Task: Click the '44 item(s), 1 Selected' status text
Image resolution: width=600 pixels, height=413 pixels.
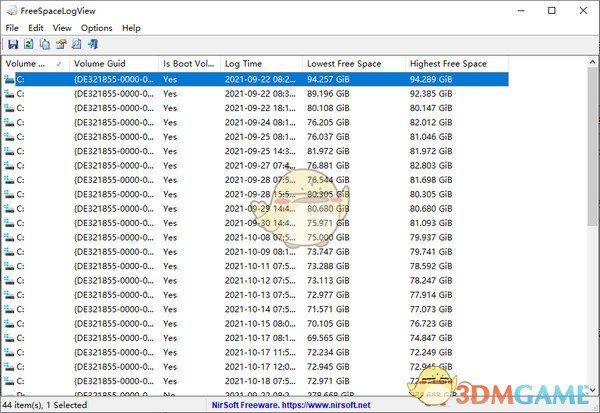Action: [45, 405]
